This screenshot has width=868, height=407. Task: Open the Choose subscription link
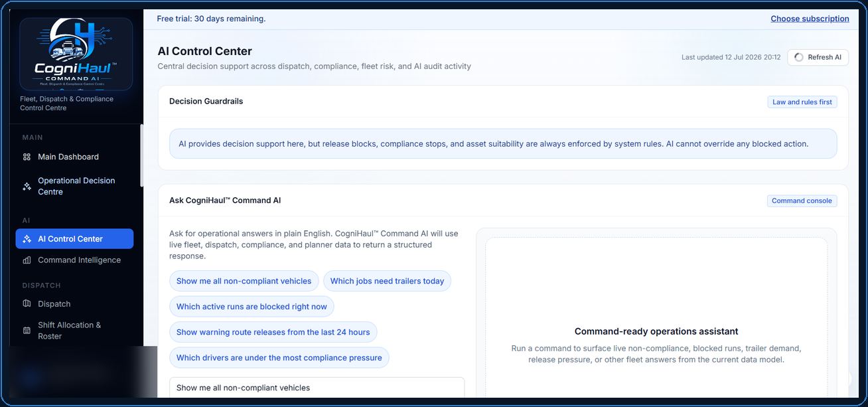tap(810, 19)
